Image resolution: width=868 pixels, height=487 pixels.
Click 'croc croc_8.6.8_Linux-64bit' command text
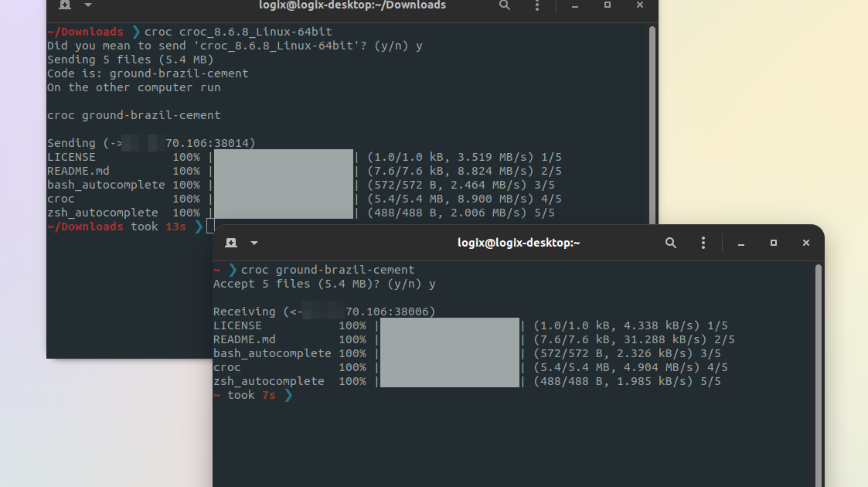pyautogui.click(x=238, y=32)
